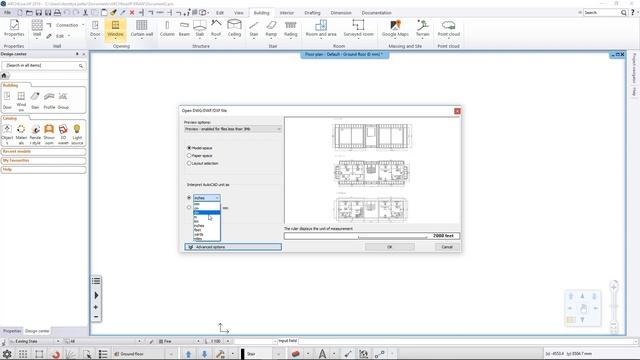The width and height of the screenshot is (640, 360).
Task: Select the Surveyed room tool
Action: [x=358, y=29]
